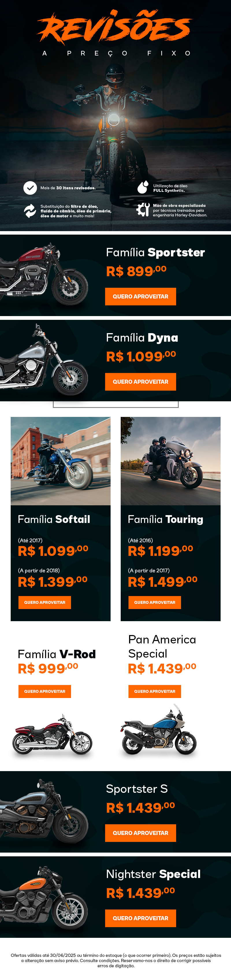
Task: Click 'Quero Aproveitar' under Família V-Rod
Action: [x=45, y=691]
